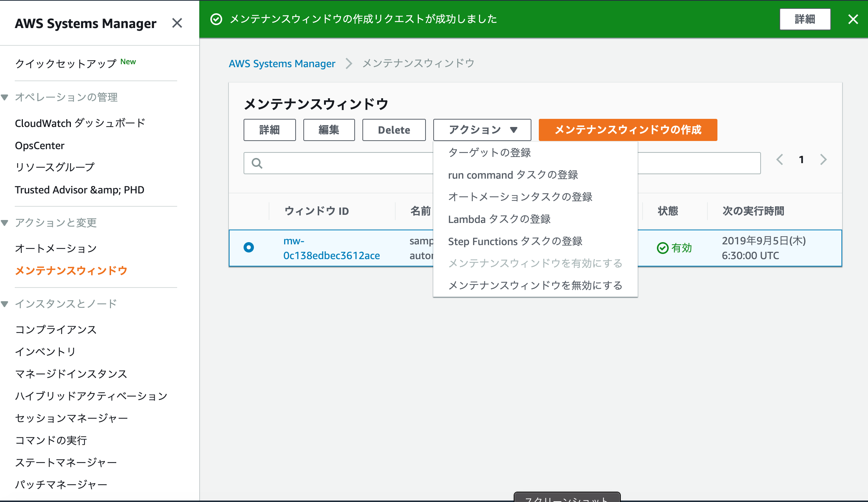The image size is (868, 502).
Task: Click メンテナンスウィンドウの作成 orange button
Action: (x=628, y=130)
